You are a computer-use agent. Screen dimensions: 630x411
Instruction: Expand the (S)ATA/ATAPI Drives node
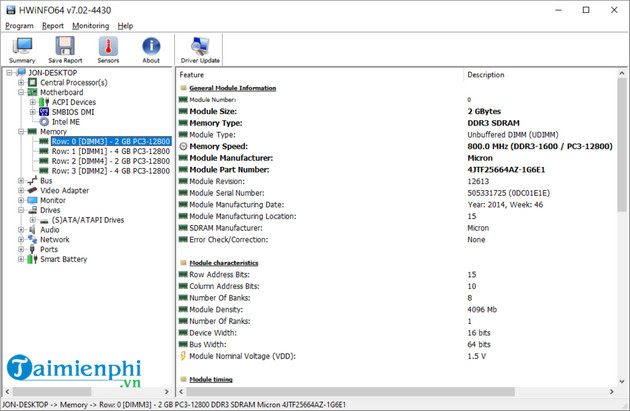coord(33,220)
